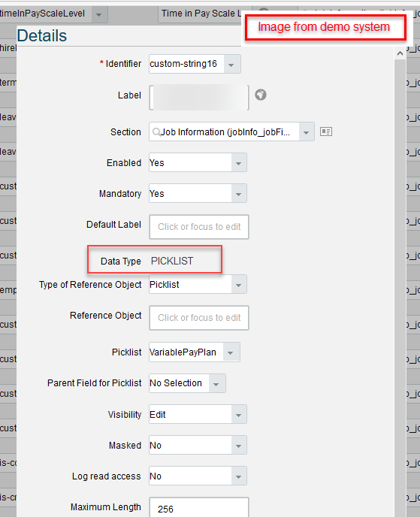Open the Mandatory Yes dropdown
The height and width of the screenshot is (517, 420).
click(239, 194)
